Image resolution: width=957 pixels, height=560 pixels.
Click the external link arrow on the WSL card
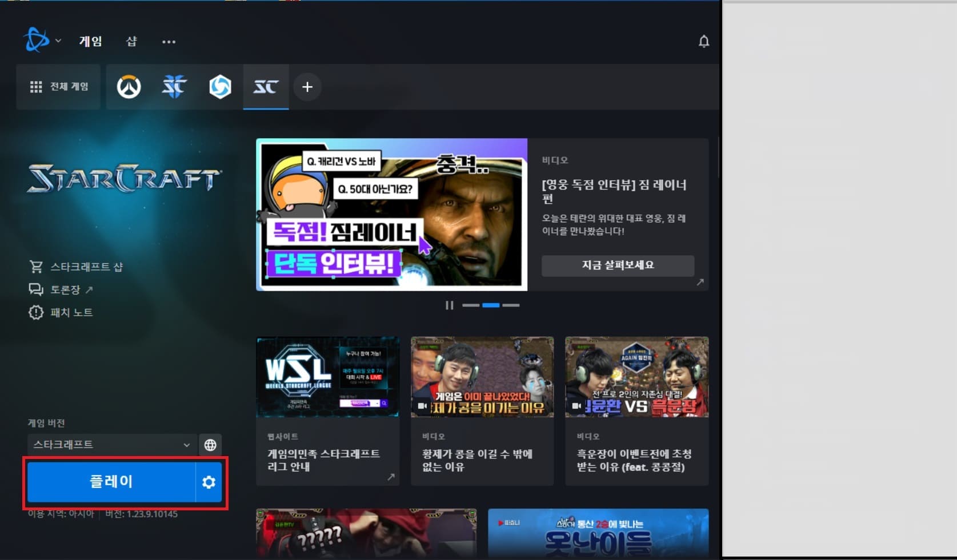[x=391, y=477]
